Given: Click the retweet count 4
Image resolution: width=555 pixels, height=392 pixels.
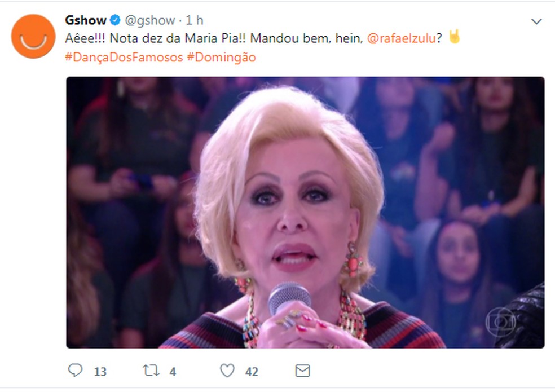Looking at the screenshot, I should coord(173,372).
